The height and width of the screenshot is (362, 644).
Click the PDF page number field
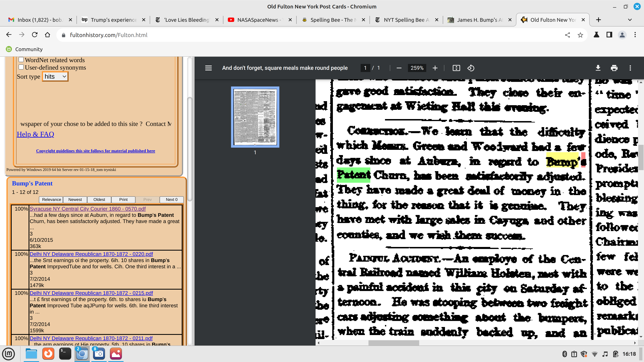coord(365,68)
